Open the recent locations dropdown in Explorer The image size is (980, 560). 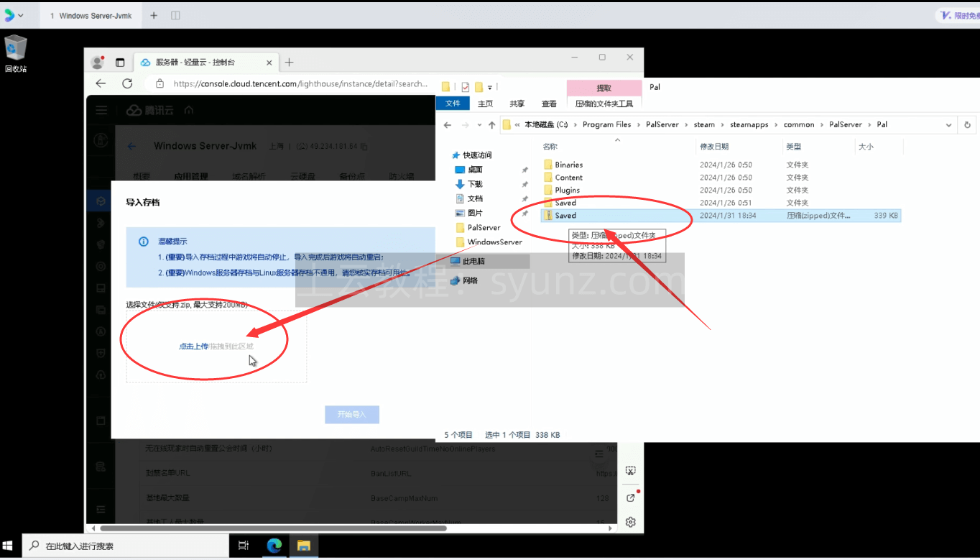(478, 124)
